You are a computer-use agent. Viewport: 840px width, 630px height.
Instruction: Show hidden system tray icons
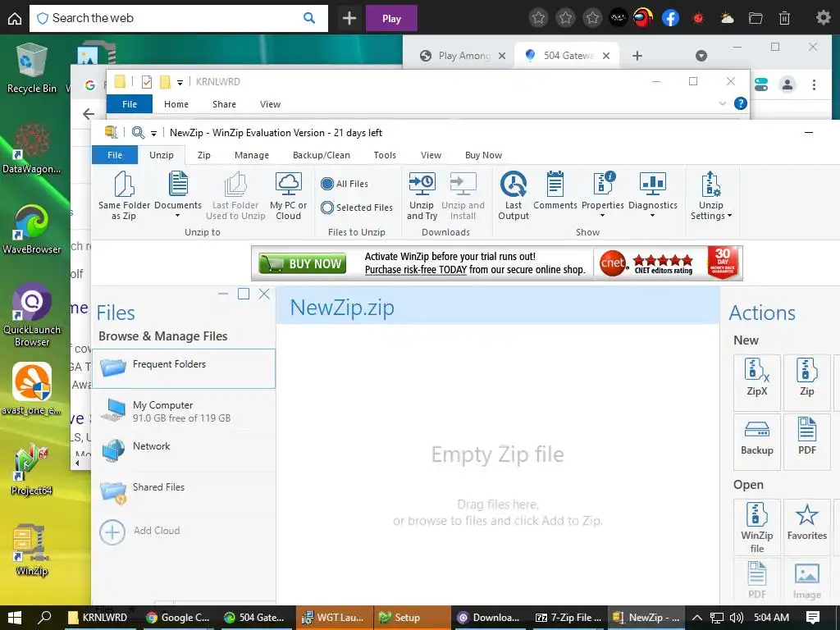[697, 618]
